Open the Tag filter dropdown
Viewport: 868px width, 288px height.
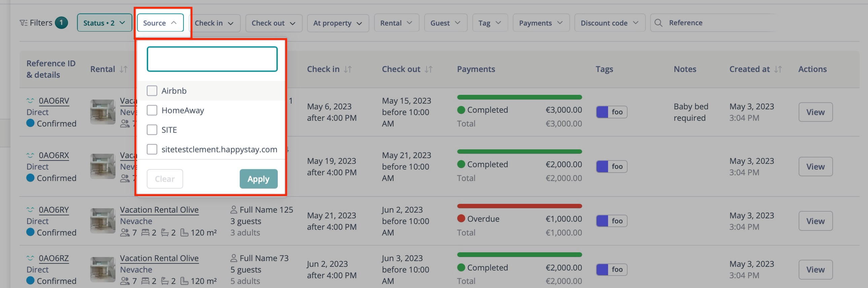tap(490, 23)
